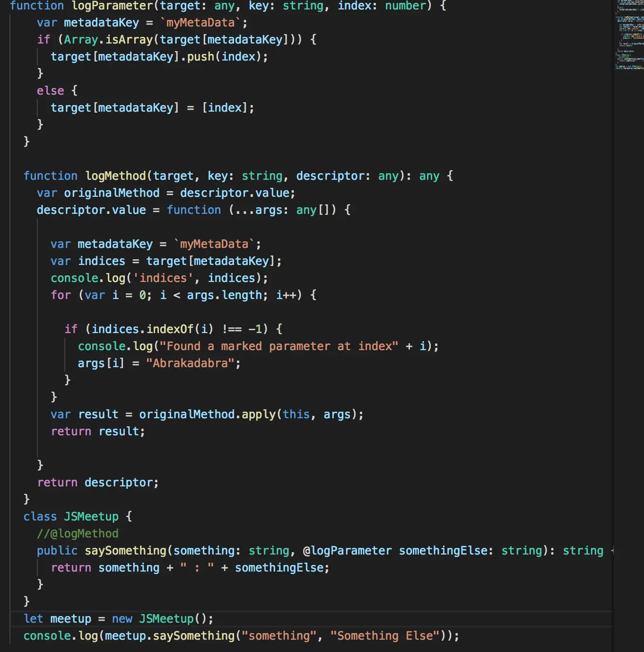Click 'push' in target[metadataKey].push(index)
Image resolution: width=644 pixels, height=652 pixels.
pos(200,57)
